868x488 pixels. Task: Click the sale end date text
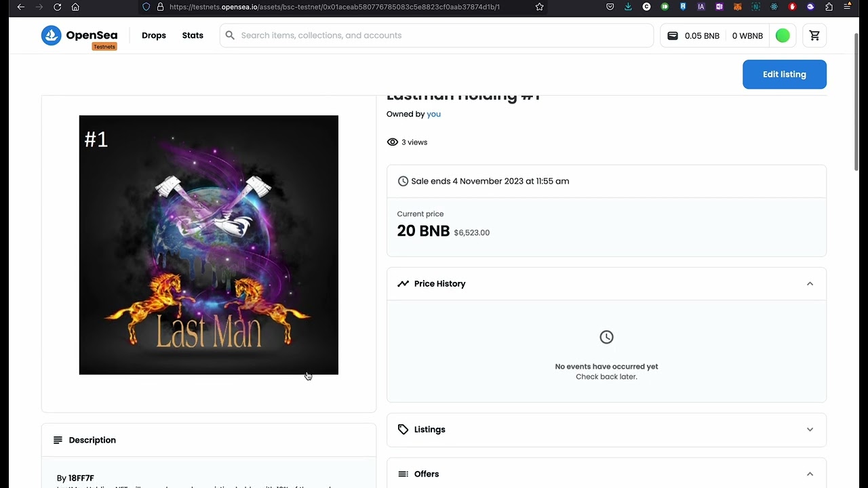pyautogui.click(x=490, y=181)
